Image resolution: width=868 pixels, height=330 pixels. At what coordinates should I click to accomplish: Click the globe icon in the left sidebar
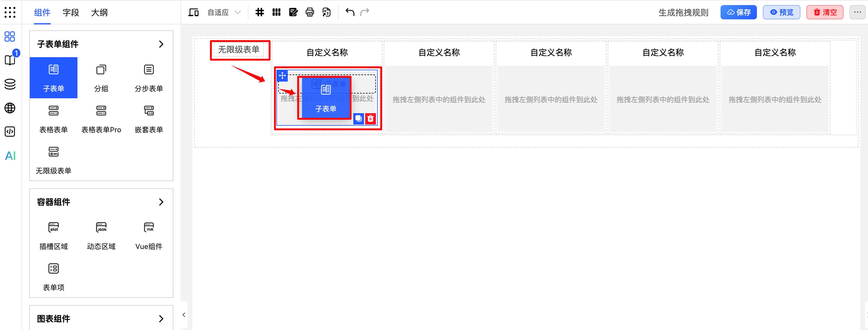tap(10, 108)
